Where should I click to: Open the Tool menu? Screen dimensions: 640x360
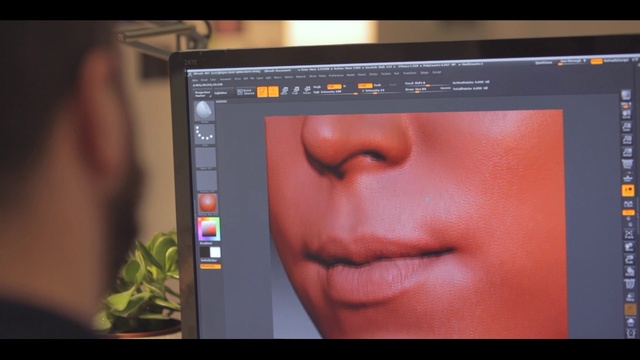click(396, 73)
